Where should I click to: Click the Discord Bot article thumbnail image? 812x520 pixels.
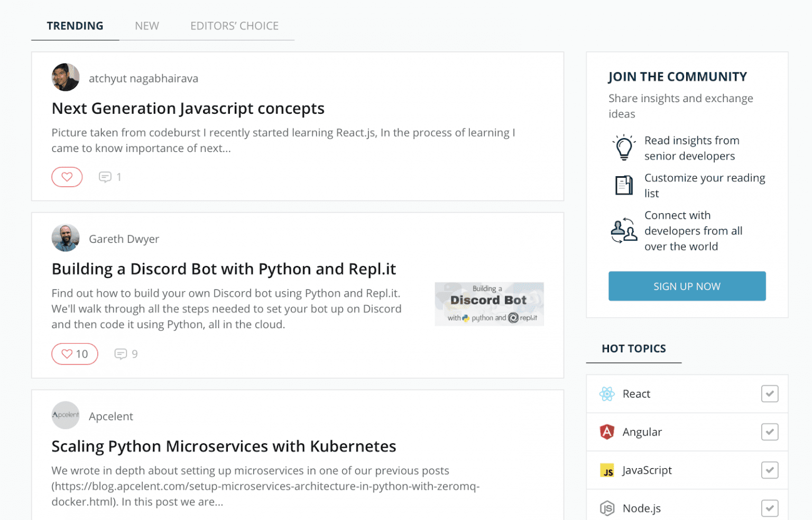(489, 304)
